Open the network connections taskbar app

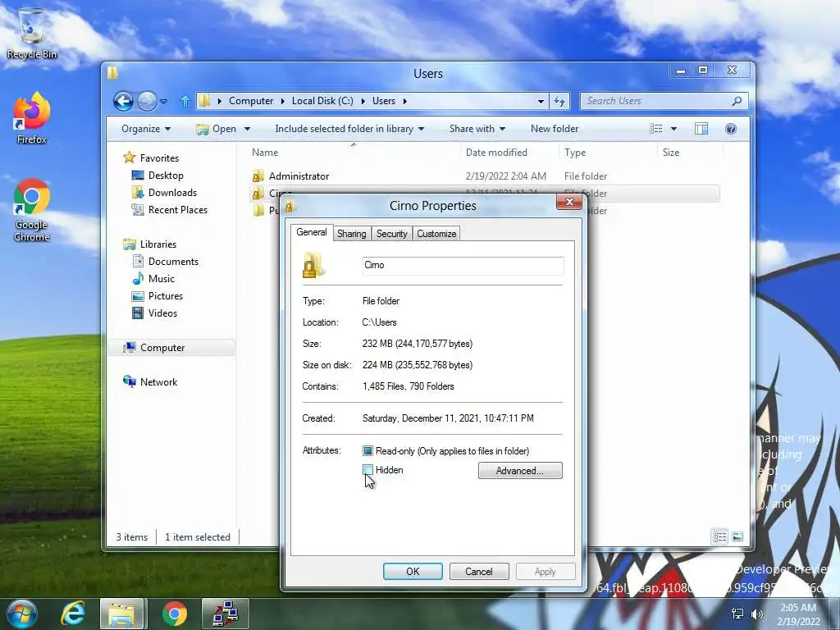226,614
